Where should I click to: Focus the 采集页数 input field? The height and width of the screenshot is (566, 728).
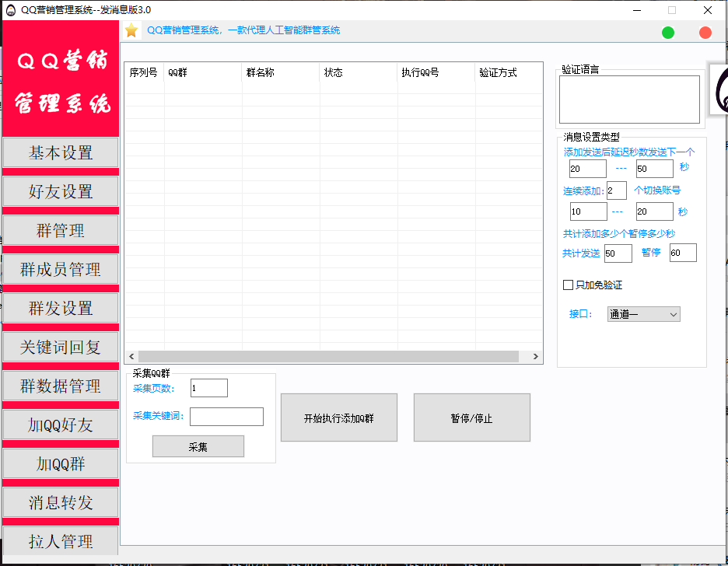[209, 388]
